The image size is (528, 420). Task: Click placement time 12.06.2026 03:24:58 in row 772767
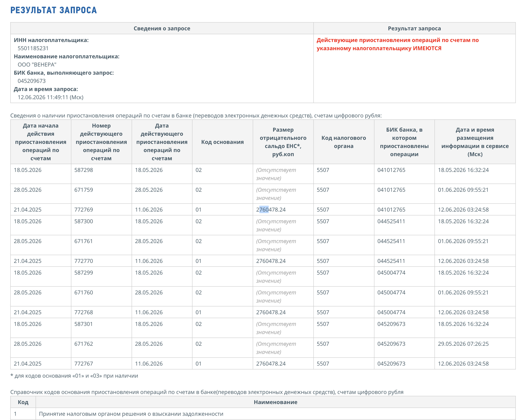coord(463,364)
